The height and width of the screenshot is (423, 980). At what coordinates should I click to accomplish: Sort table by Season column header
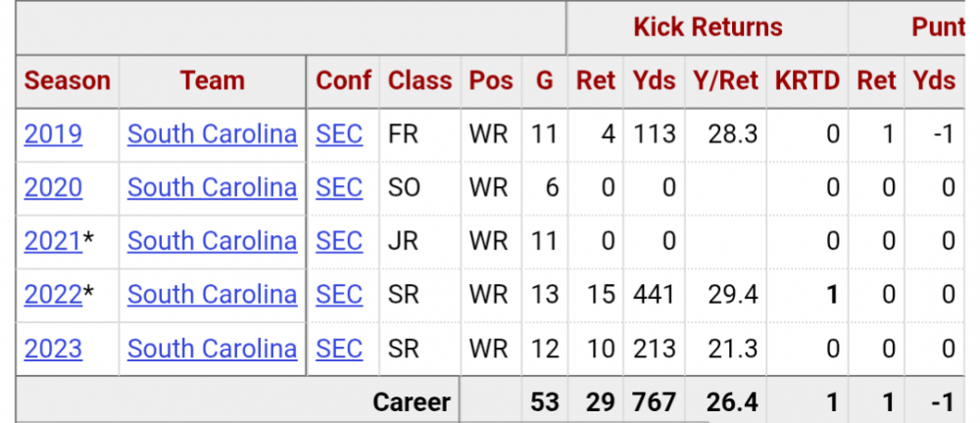pos(67,80)
